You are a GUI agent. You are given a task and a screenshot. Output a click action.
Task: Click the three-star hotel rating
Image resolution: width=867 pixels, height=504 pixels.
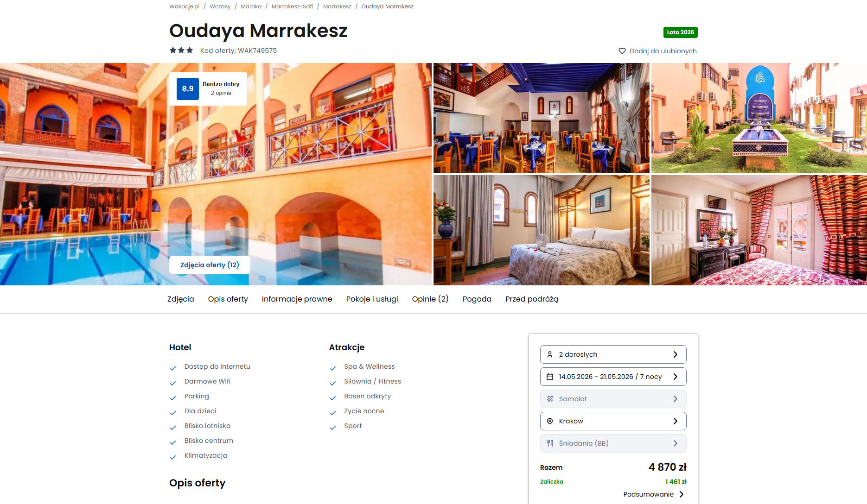click(x=181, y=50)
